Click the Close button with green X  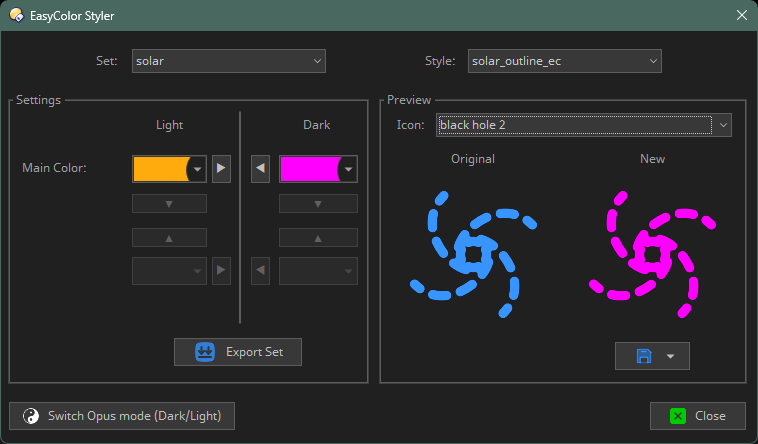pyautogui.click(x=698, y=416)
